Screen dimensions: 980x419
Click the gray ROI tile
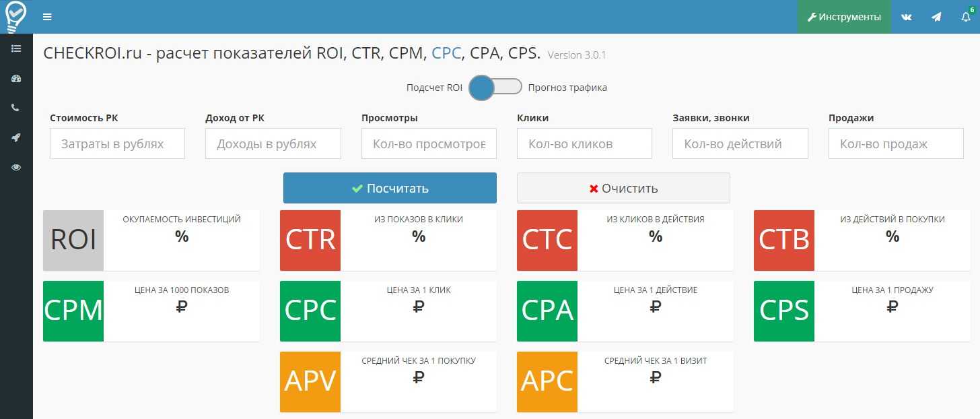coord(73,240)
